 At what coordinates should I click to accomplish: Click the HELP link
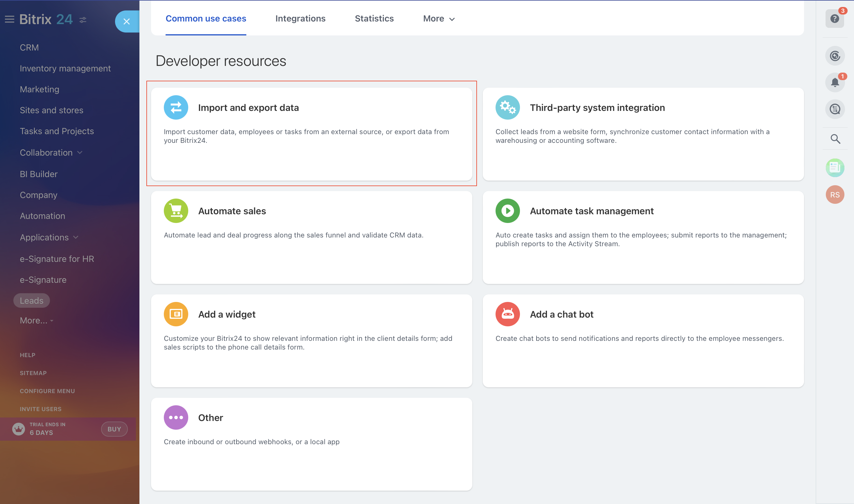[x=28, y=355]
